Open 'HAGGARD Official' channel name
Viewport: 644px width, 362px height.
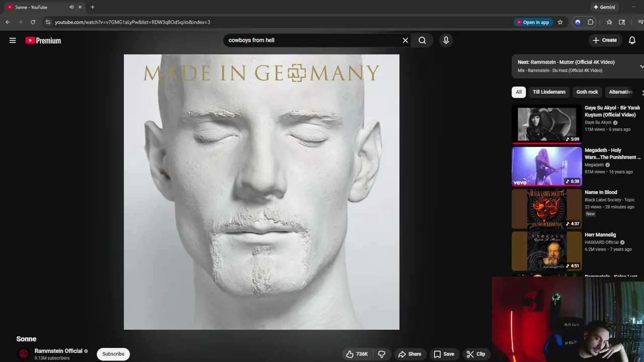click(602, 242)
